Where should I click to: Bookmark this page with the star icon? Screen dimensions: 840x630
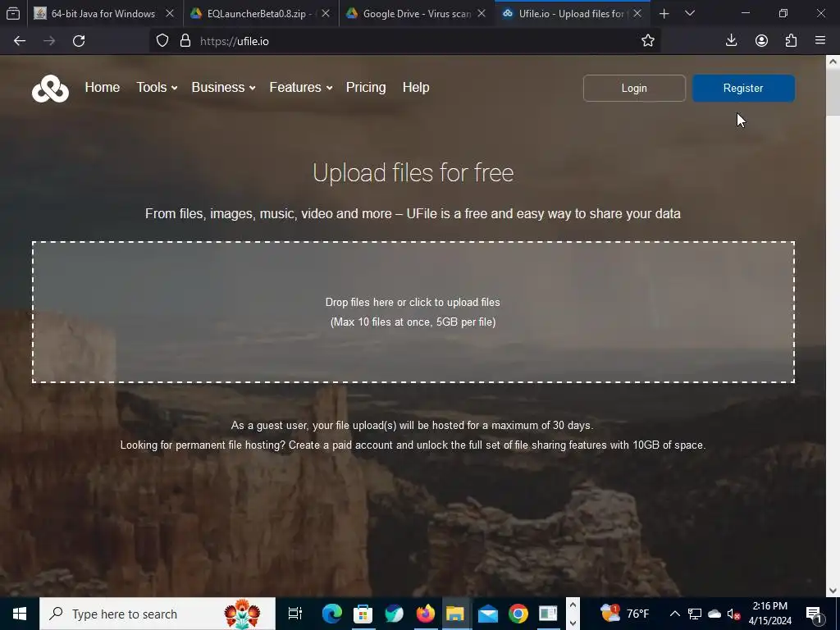pyautogui.click(x=648, y=41)
